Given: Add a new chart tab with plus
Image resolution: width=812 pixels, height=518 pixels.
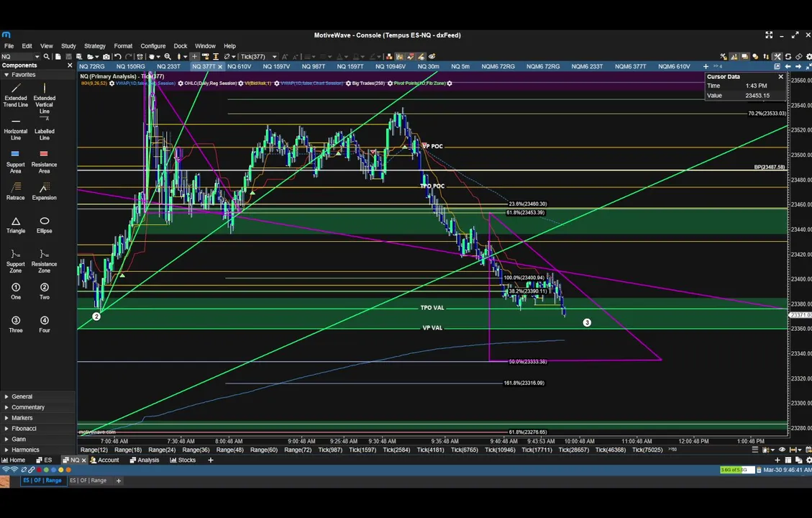Looking at the screenshot, I should pos(706,66).
